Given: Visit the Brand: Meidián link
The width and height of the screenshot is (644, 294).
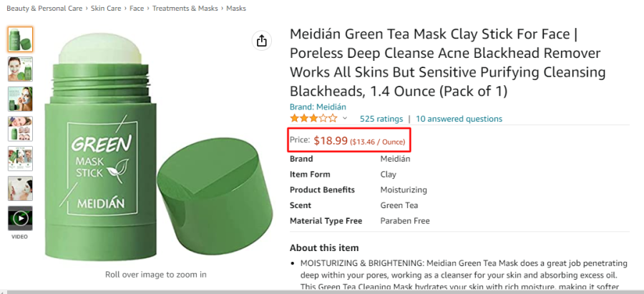Looking at the screenshot, I should click(318, 107).
